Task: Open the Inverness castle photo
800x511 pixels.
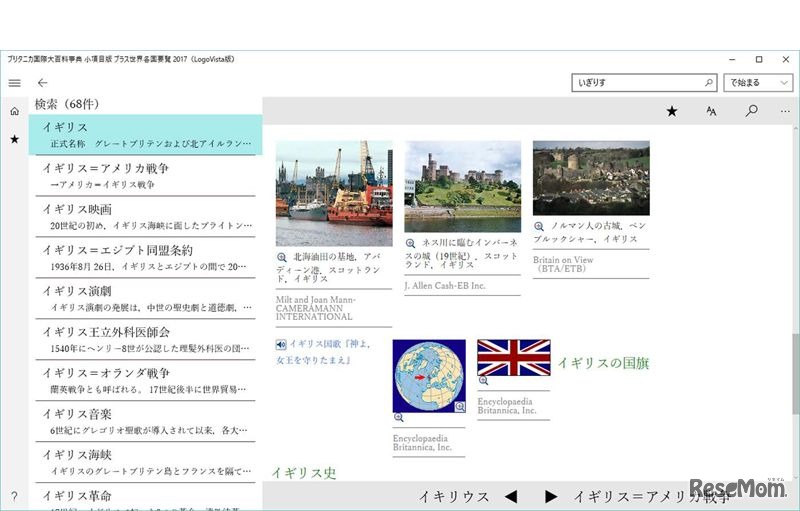Action: coord(463,187)
